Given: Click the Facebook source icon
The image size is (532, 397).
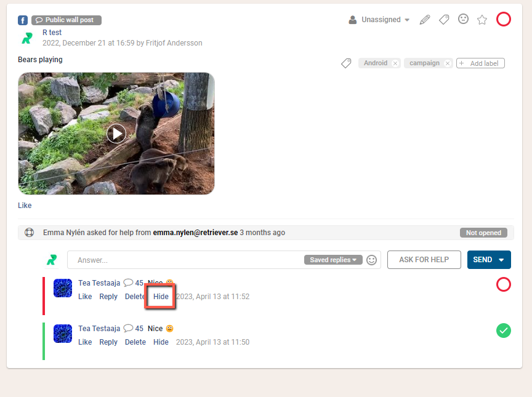Looking at the screenshot, I should (x=23, y=20).
